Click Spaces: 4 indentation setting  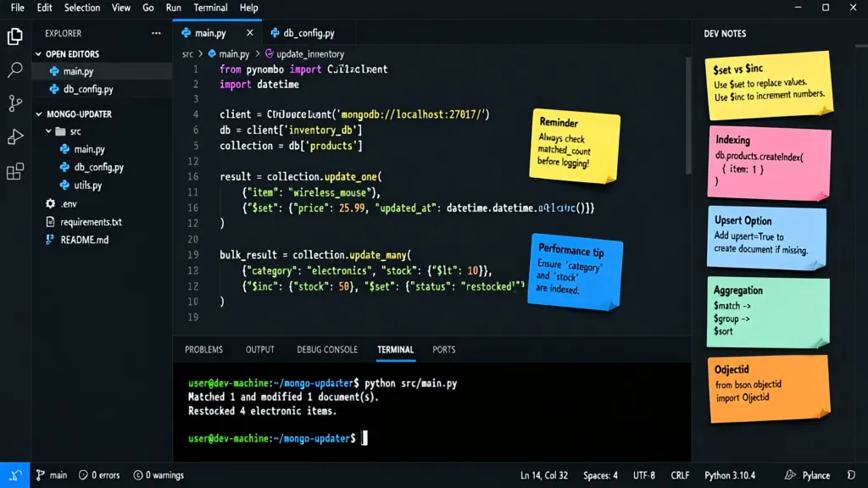click(600, 475)
